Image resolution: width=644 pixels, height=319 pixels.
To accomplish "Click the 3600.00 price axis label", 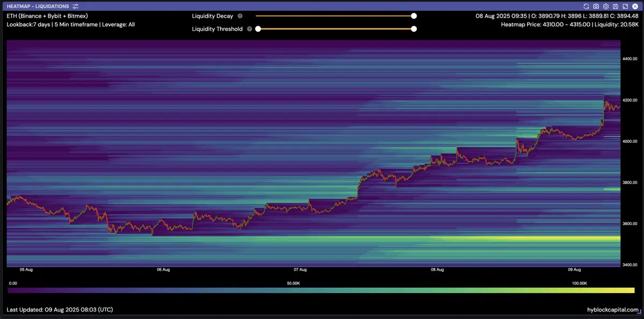I will click(x=630, y=223).
